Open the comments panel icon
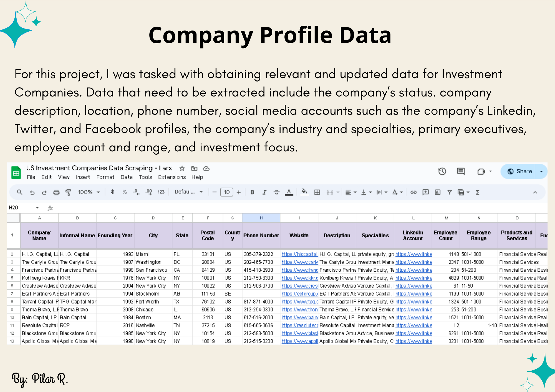This screenshot has height=392, width=555. click(x=461, y=171)
